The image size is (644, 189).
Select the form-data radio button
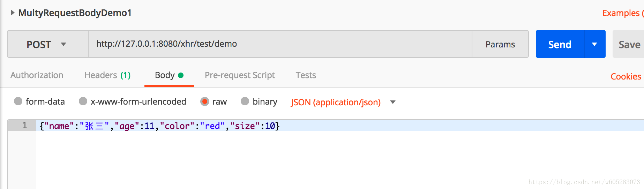18,101
